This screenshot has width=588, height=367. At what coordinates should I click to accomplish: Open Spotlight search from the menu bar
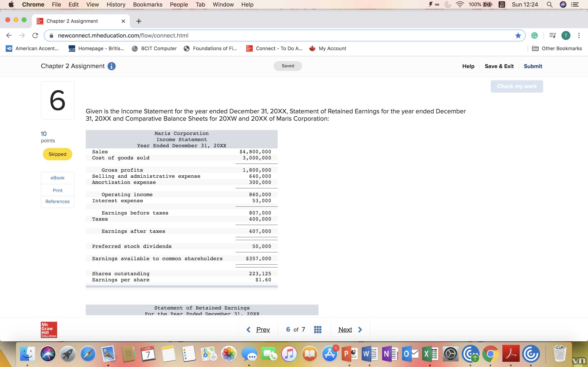(x=550, y=4)
